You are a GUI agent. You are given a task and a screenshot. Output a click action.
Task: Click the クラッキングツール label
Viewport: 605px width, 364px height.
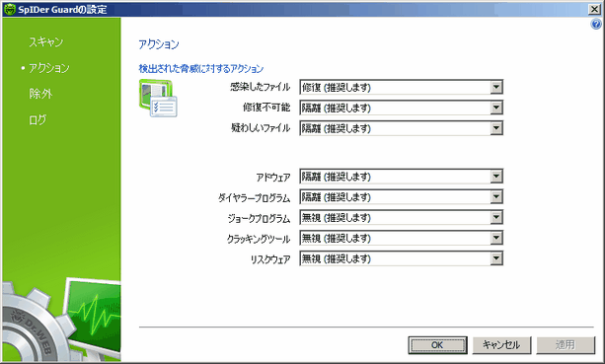coord(259,239)
